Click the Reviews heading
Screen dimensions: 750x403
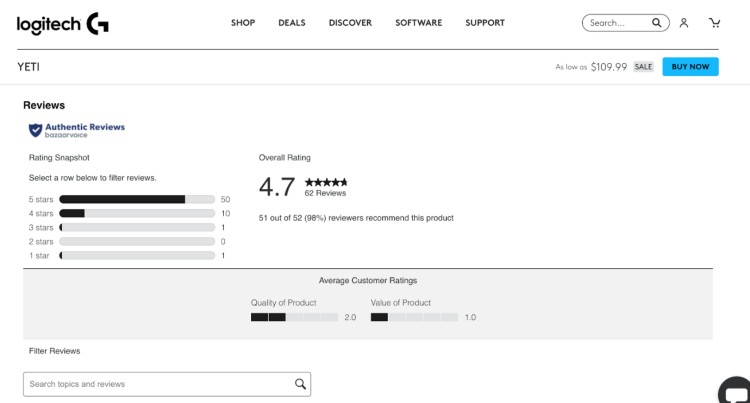(44, 105)
